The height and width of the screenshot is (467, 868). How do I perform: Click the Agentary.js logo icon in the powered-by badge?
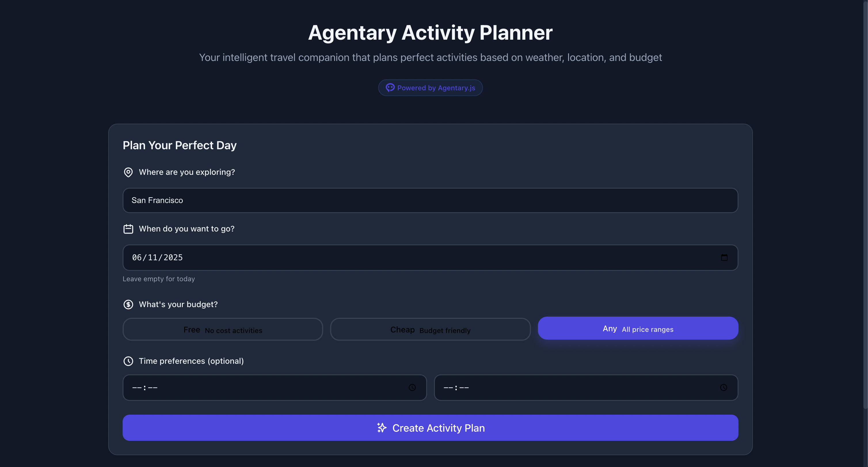click(x=390, y=87)
